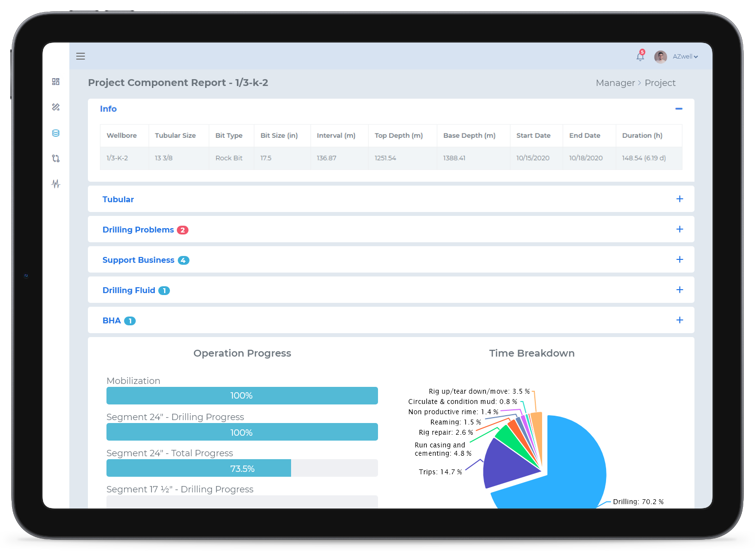Open the hamburger menu
The width and height of the screenshot is (756, 551).
[x=81, y=56]
